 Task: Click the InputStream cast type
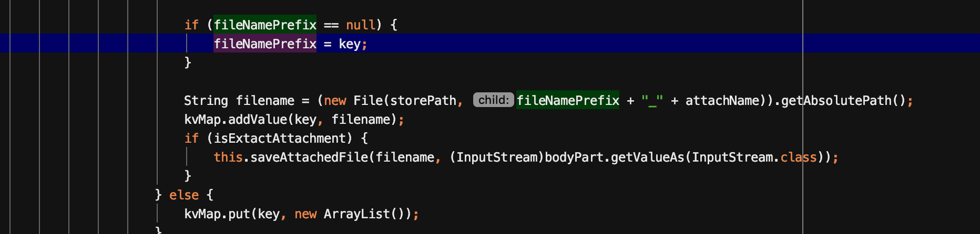click(x=496, y=157)
